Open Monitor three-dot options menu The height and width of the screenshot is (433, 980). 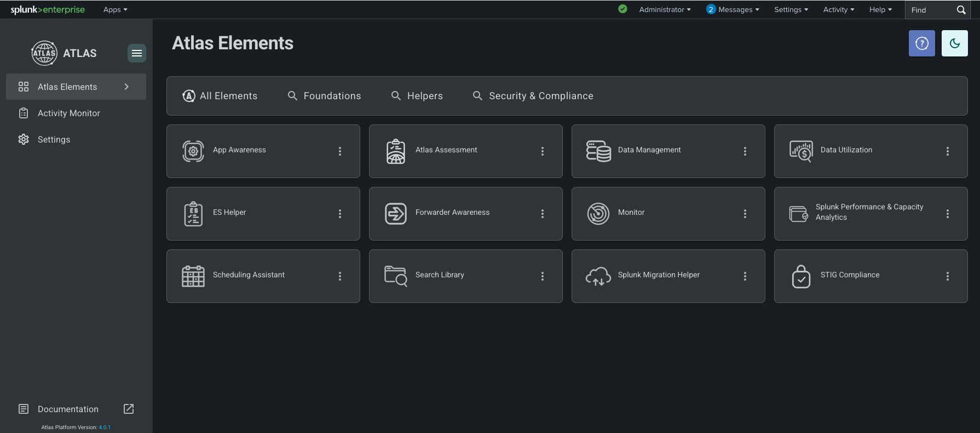pos(745,214)
